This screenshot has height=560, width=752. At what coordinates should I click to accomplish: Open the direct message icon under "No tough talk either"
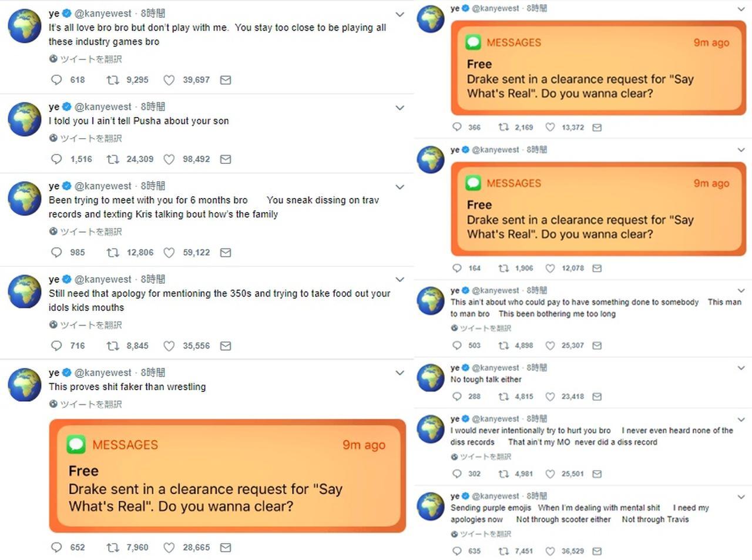[597, 397]
